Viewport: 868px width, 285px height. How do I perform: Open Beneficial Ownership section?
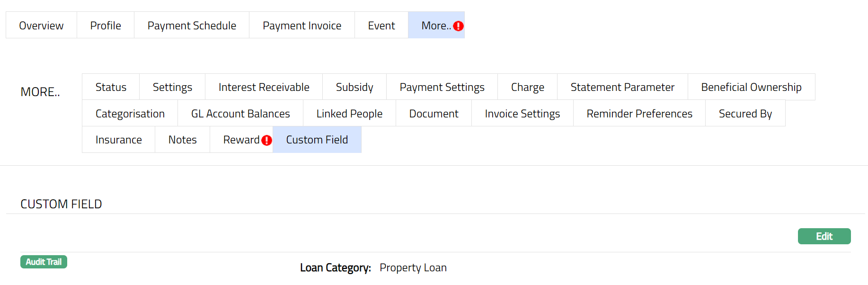click(751, 87)
